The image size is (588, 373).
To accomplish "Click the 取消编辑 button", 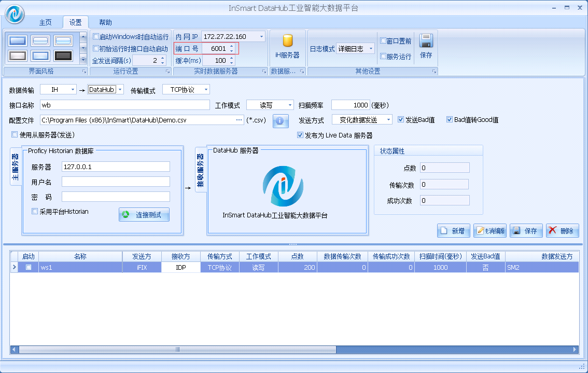I will 490,231.
